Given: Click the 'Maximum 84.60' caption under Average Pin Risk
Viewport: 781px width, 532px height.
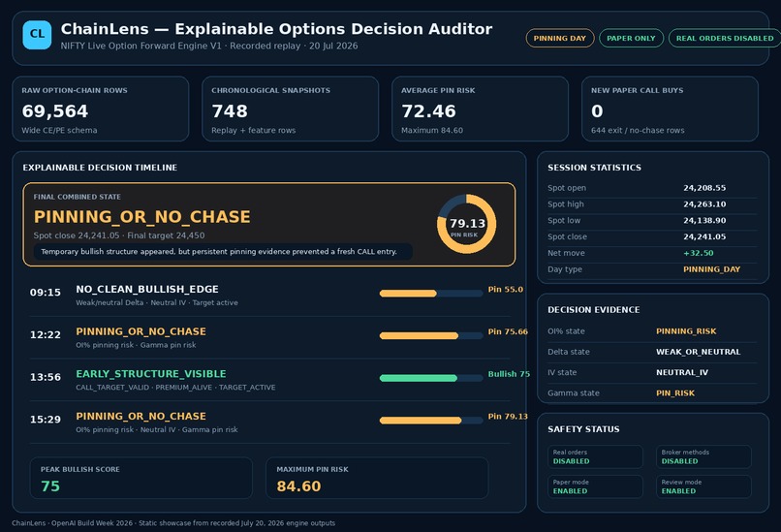Looking at the screenshot, I should [432, 131].
